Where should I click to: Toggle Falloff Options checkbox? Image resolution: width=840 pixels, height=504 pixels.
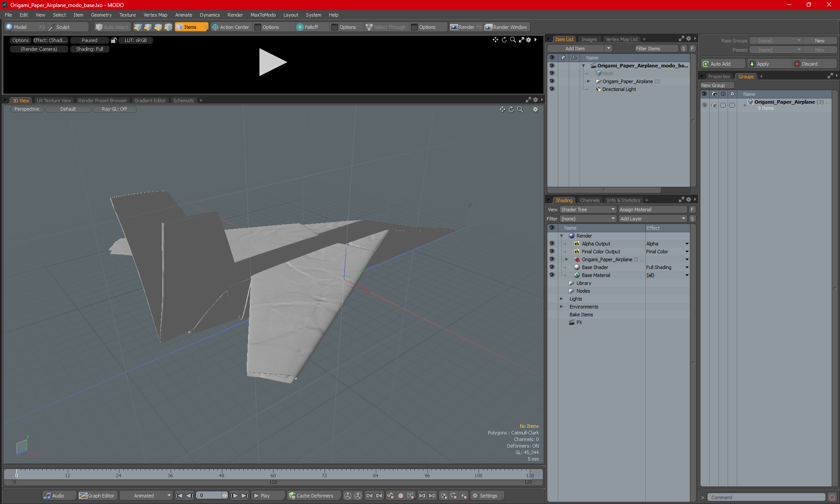click(x=335, y=27)
